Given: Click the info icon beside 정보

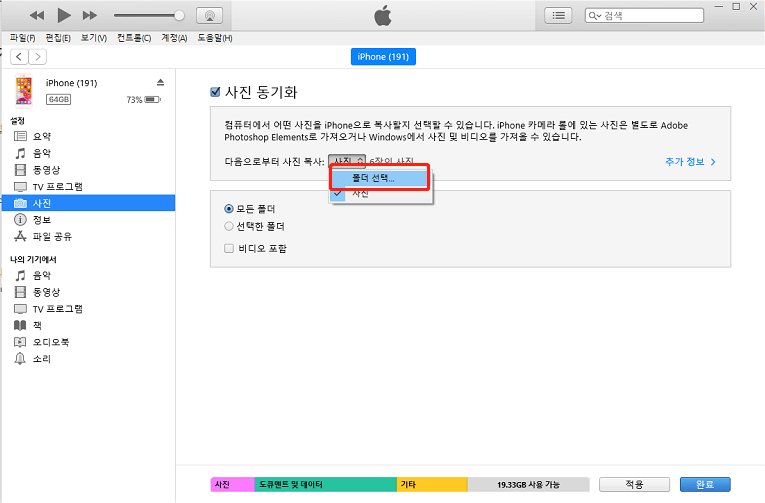Looking at the screenshot, I should point(20,220).
